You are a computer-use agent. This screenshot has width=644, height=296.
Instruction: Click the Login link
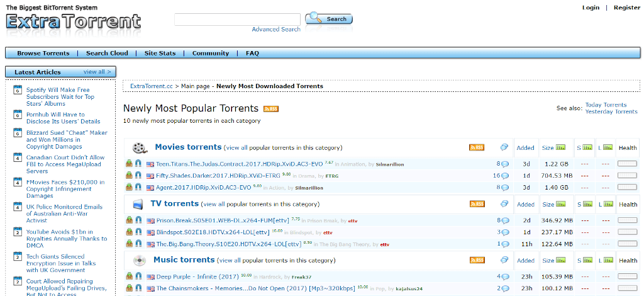(591, 8)
